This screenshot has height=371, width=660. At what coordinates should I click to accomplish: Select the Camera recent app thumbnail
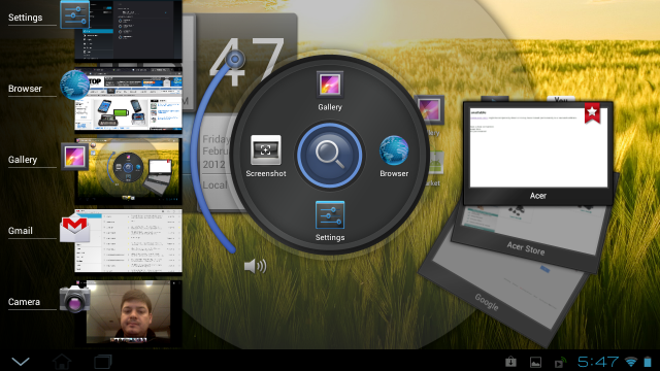click(128, 313)
